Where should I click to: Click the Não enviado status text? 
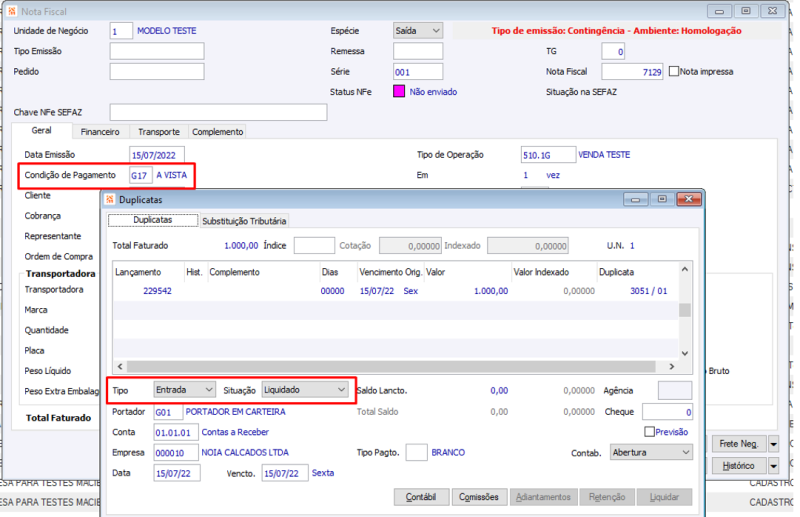433,92
